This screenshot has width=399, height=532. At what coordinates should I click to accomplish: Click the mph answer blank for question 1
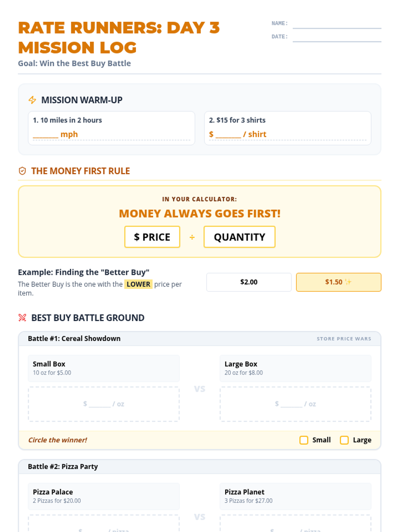tap(46, 135)
